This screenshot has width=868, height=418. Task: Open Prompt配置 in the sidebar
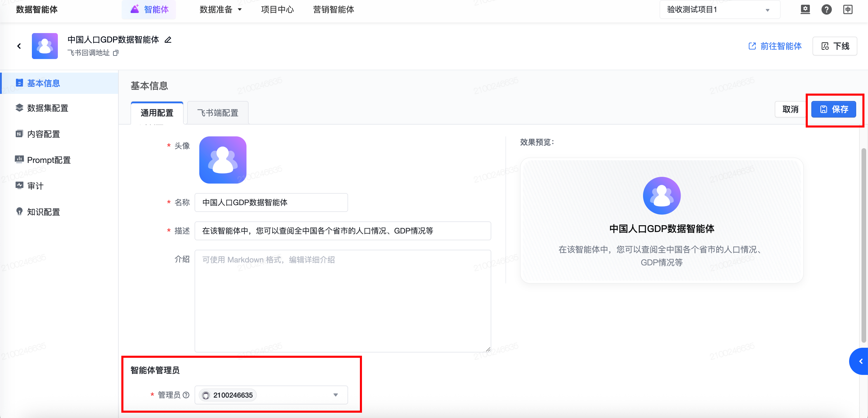[x=49, y=160]
